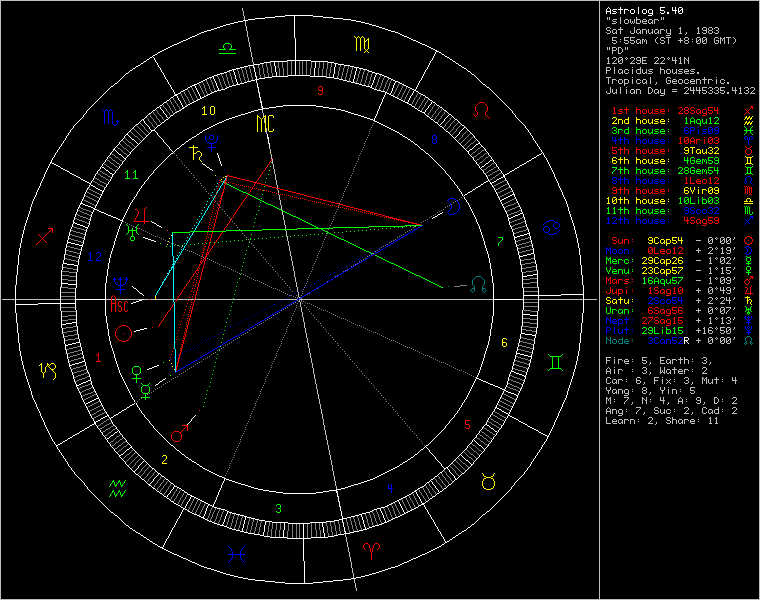Click the Uranus symbol in the chart
760x600 pixels.
click(132, 233)
